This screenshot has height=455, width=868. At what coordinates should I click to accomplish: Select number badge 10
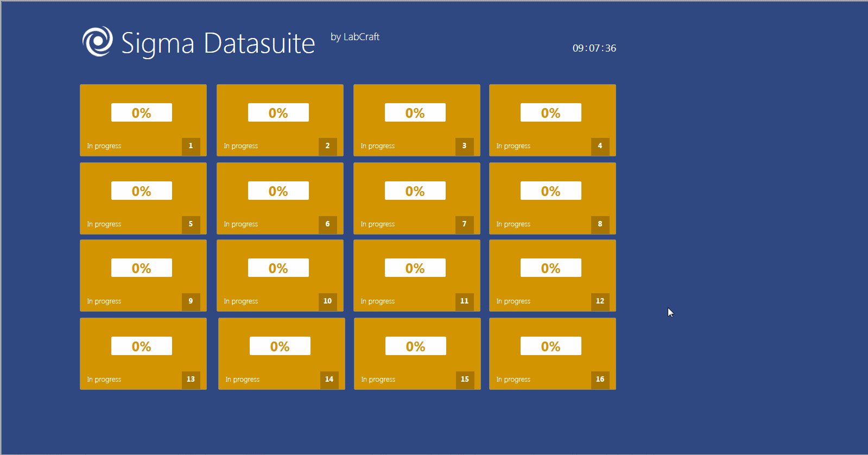coord(328,301)
